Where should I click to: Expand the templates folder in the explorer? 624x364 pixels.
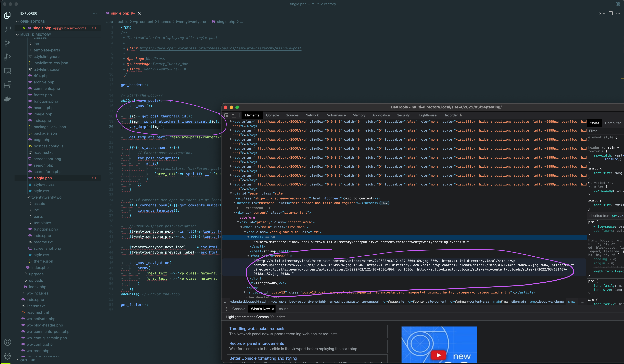(x=42, y=223)
